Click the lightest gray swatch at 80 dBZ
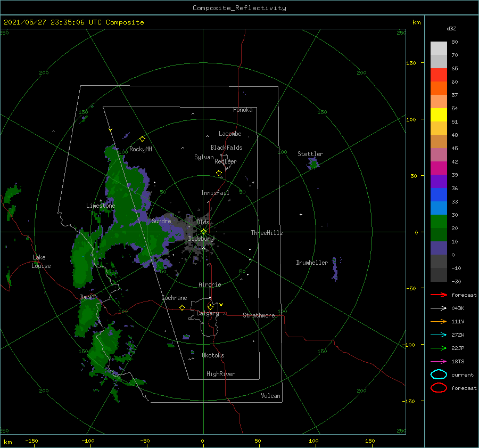Screen dimensions: 479x448 pyautogui.click(x=439, y=48)
